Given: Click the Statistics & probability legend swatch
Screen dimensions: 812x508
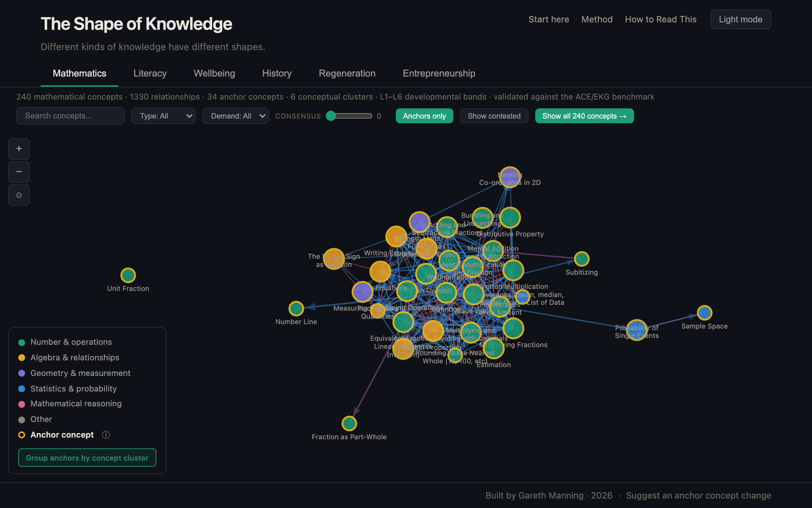Looking at the screenshot, I should (22, 389).
